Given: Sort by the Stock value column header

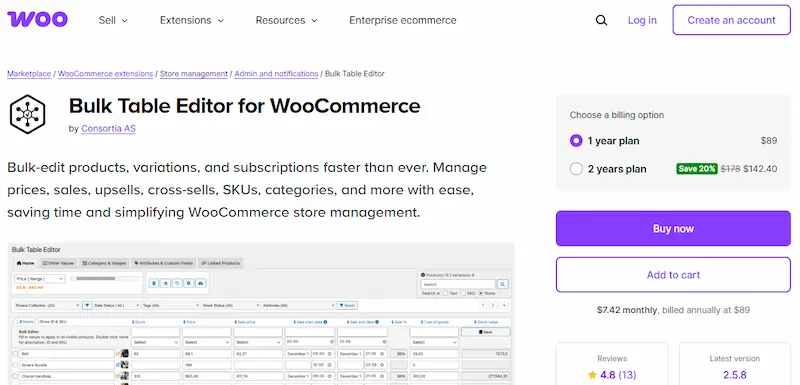Looking at the screenshot, I should click(x=485, y=322).
